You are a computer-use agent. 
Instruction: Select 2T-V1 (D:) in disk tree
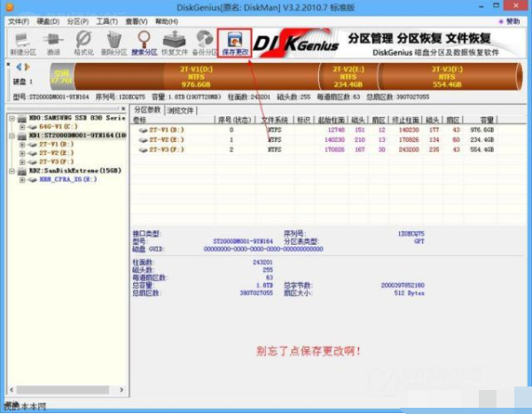click(57, 145)
